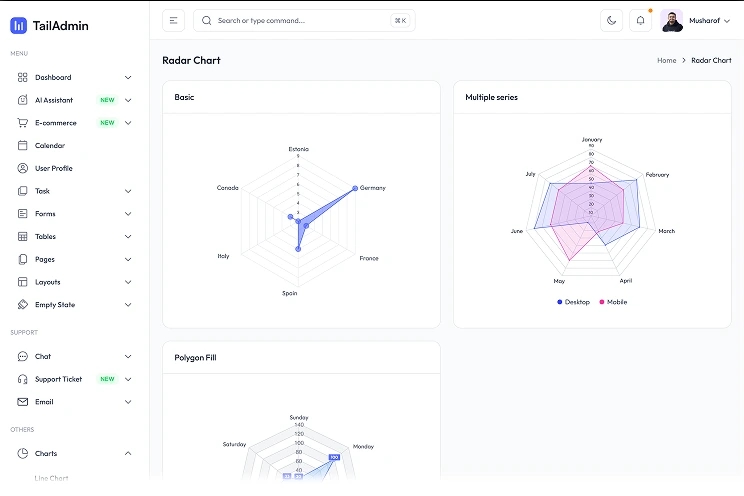
Task: Click the NEW badge beside E-commerce
Action: 107,123
